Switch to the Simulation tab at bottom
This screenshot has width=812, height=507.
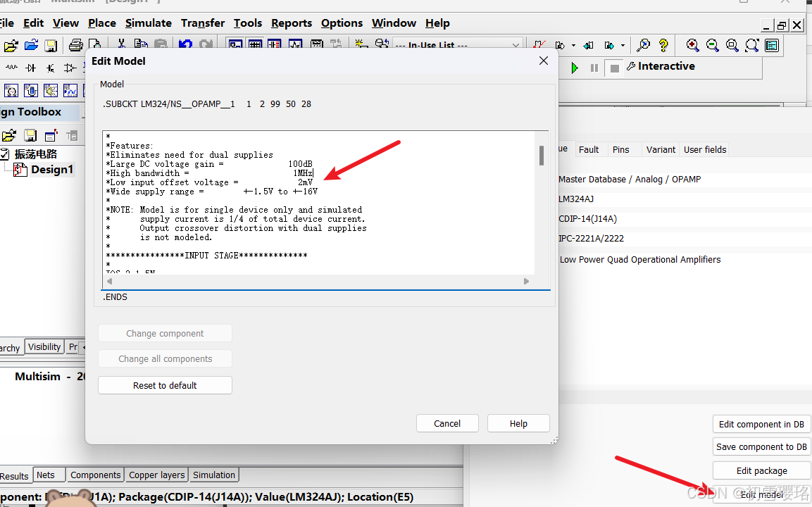(214, 475)
